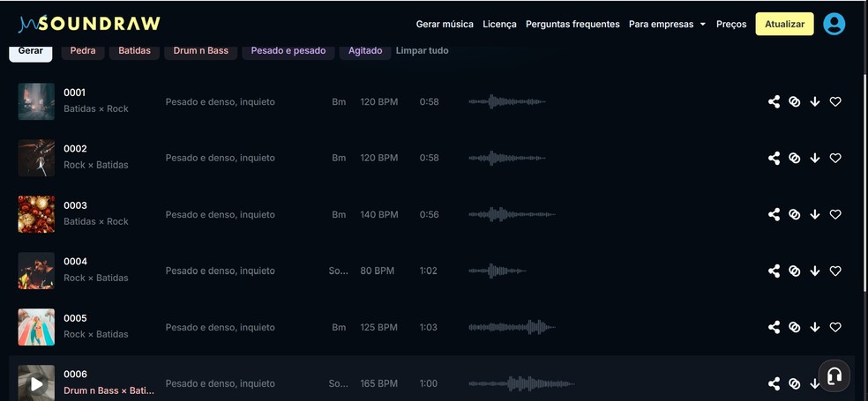This screenshot has width=868, height=401.
Task: Expand the Para empresas dropdown
Action: (x=667, y=25)
